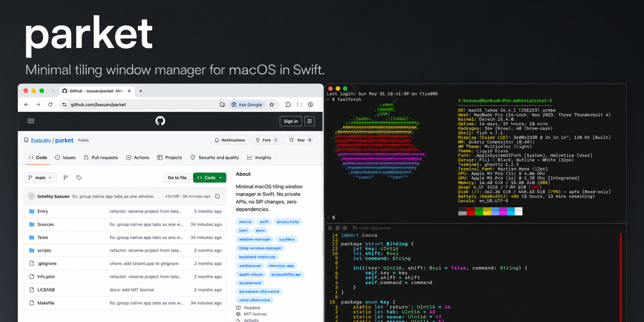Viewport: 644px width, 322px height.
Task: Click white color block in fastfetch output
Action: 518,211
